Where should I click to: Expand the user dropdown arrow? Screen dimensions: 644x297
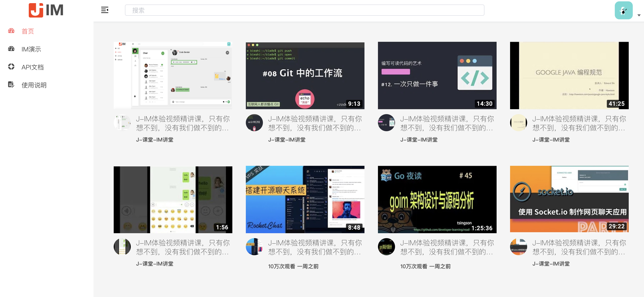pyautogui.click(x=639, y=15)
